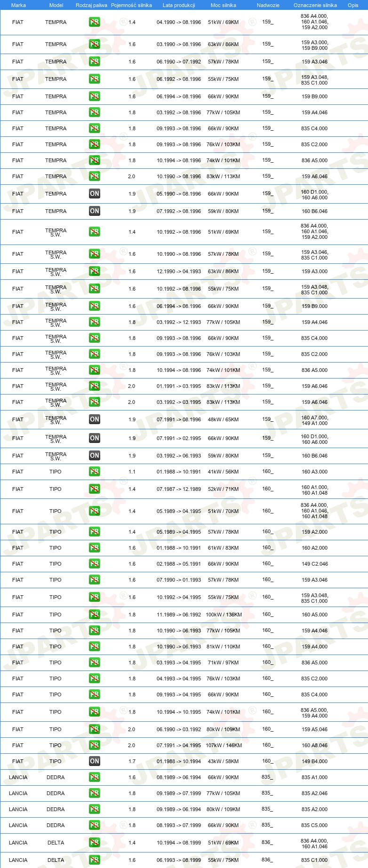The height and width of the screenshot is (868, 368).
Task: Select the engine code 160 A3.000
Action: pyautogui.click(x=315, y=472)
